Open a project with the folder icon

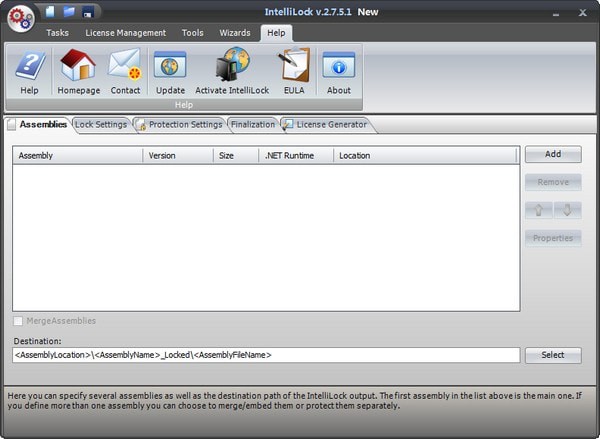click(x=69, y=11)
